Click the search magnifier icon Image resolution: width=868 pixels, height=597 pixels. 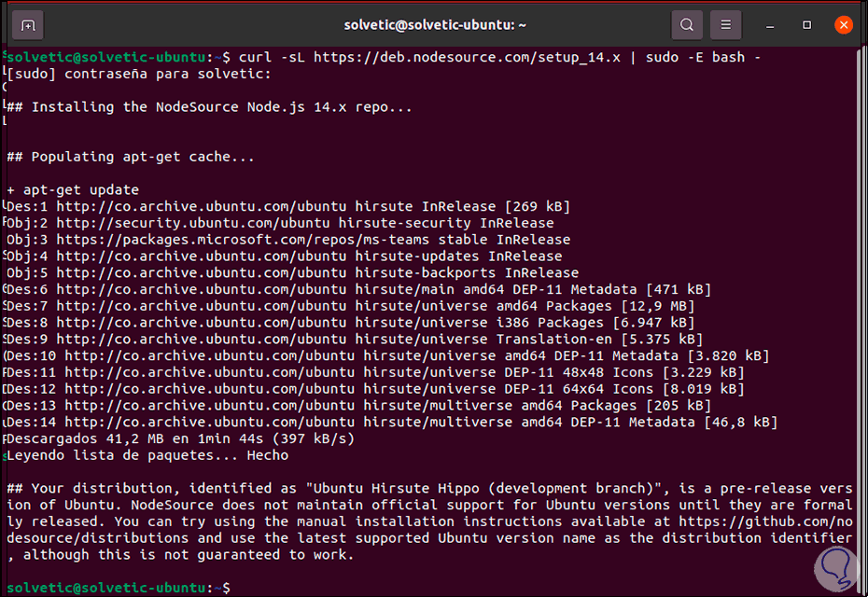(x=687, y=24)
